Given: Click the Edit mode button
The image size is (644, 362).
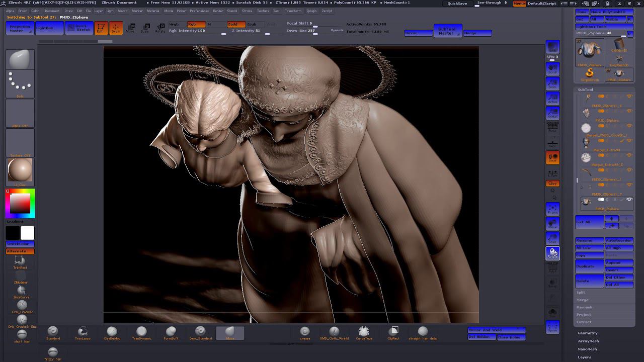Looking at the screenshot, I should 100,28.
